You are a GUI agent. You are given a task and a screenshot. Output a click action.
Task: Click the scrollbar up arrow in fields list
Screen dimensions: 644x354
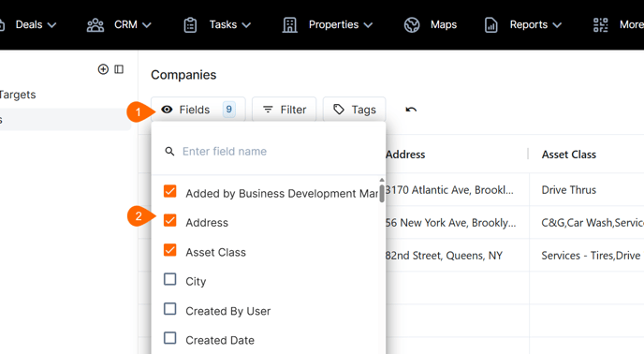pos(382,180)
